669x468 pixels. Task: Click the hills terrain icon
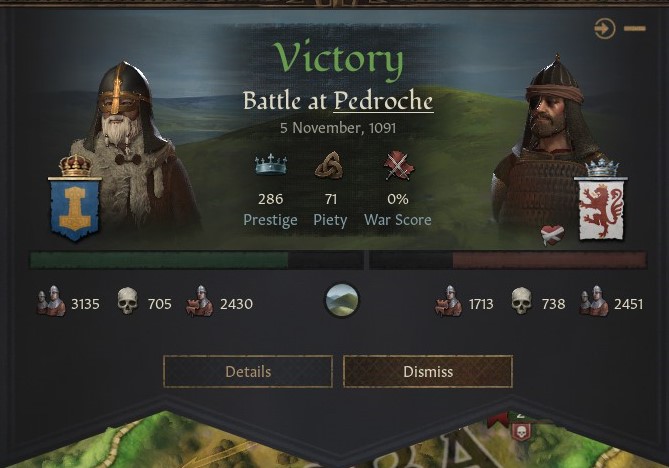point(342,300)
